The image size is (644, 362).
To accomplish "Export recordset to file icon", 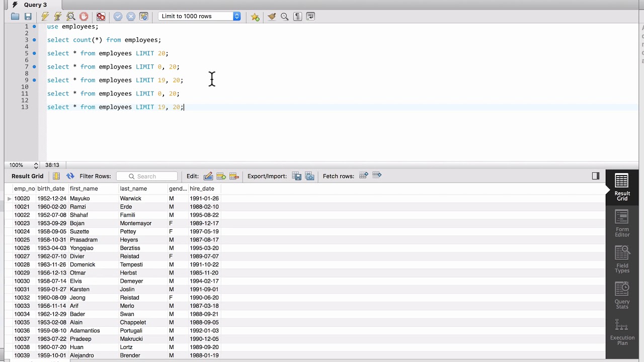I will coord(297,176).
